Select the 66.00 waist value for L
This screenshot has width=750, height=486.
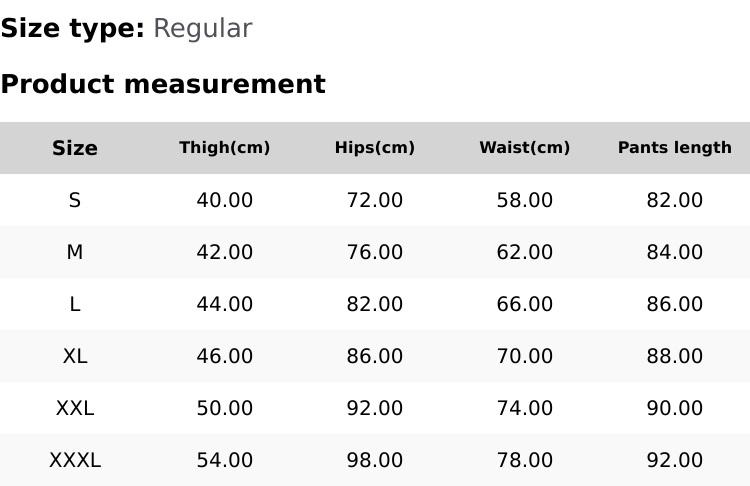coord(525,304)
